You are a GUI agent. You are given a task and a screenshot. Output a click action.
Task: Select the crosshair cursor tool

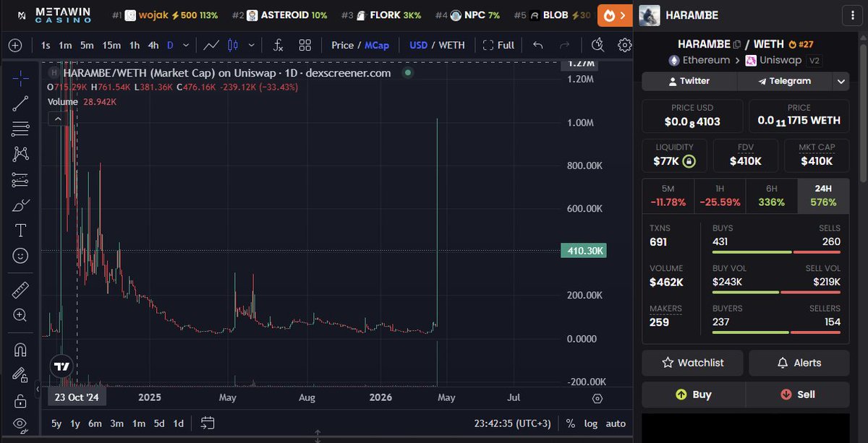point(20,79)
